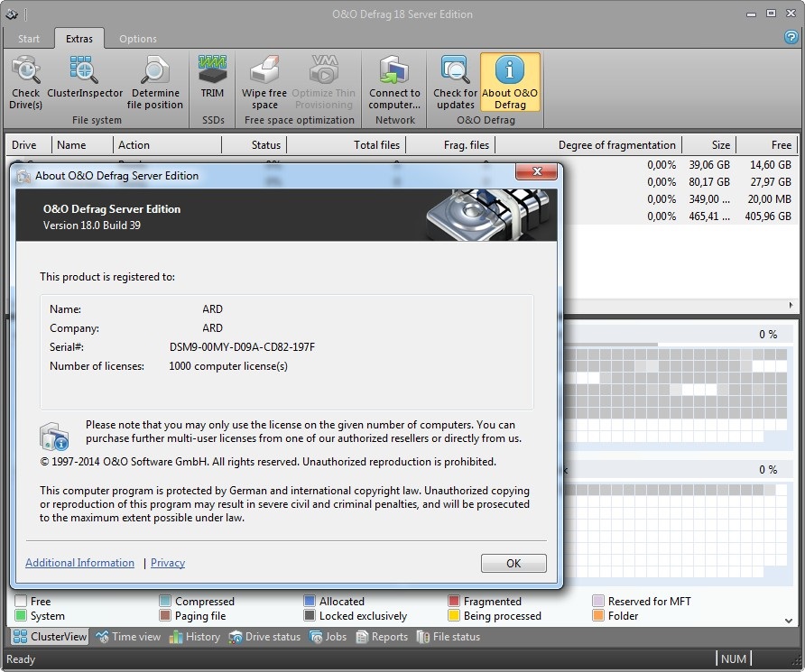
Task: Select the drive row with 80,17 GB size
Action: (x=680, y=181)
